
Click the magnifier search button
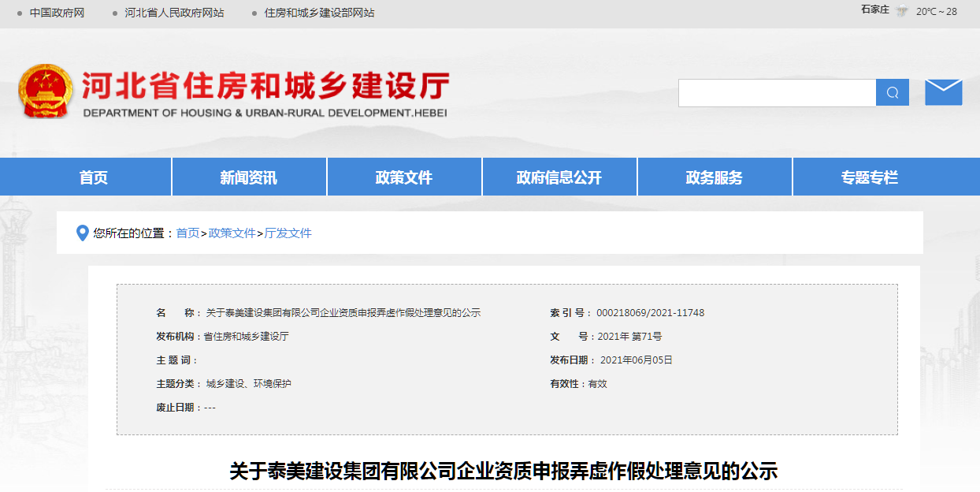(892, 93)
